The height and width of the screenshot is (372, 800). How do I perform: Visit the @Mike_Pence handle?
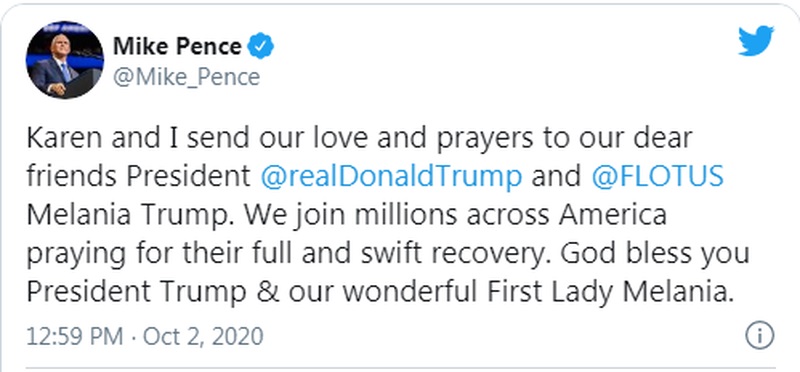tap(186, 78)
